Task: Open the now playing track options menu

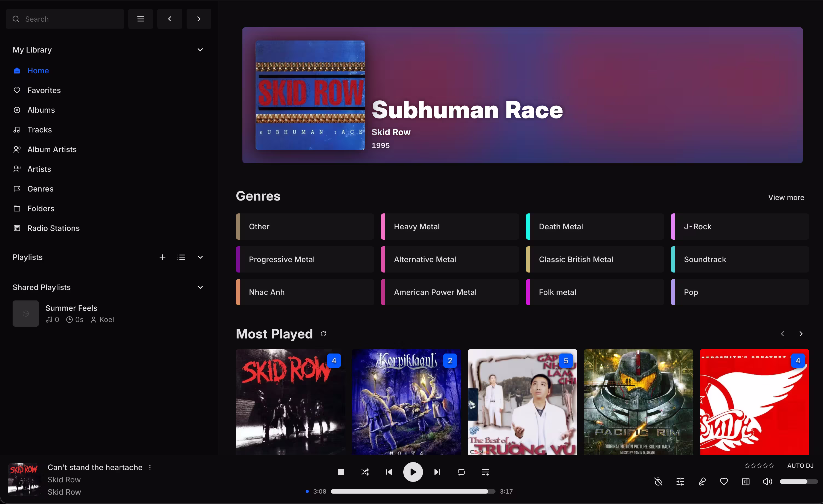Action: [150, 467]
